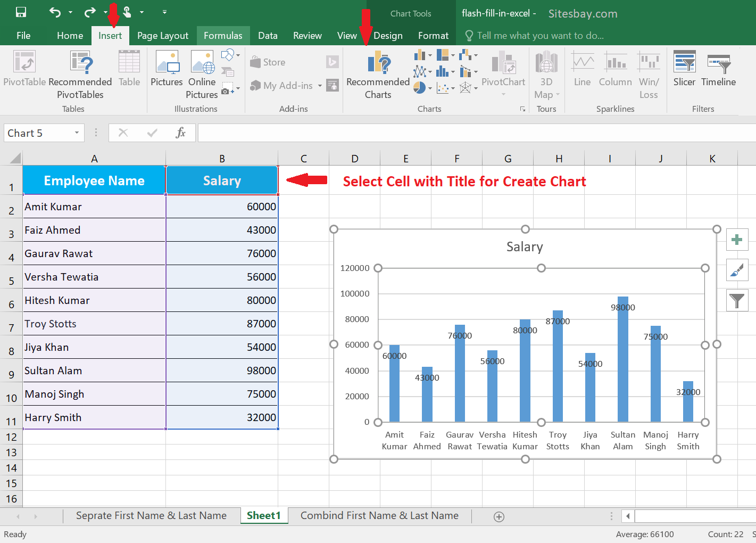Click Recommended PivotTables
Image resolution: width=756 pixels, height=543 pixels.
(80, 75)
